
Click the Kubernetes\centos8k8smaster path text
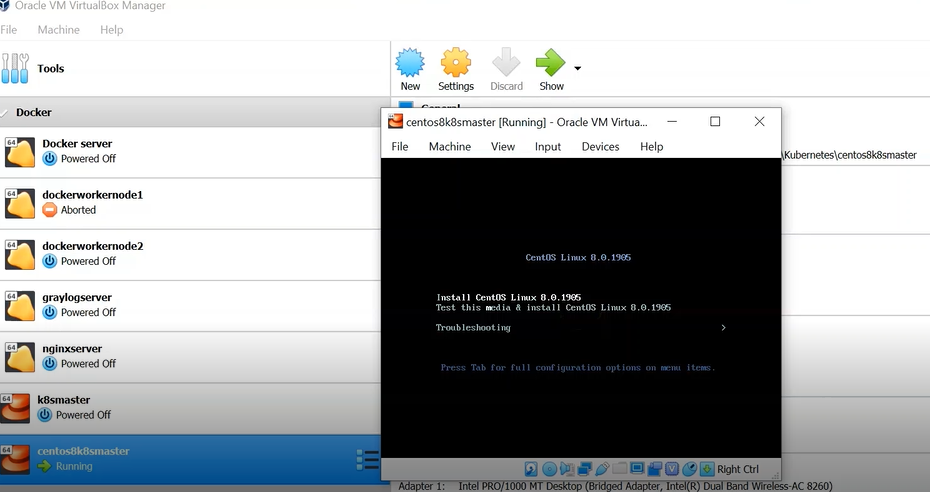pyautogui.click(x=850, y=155)
